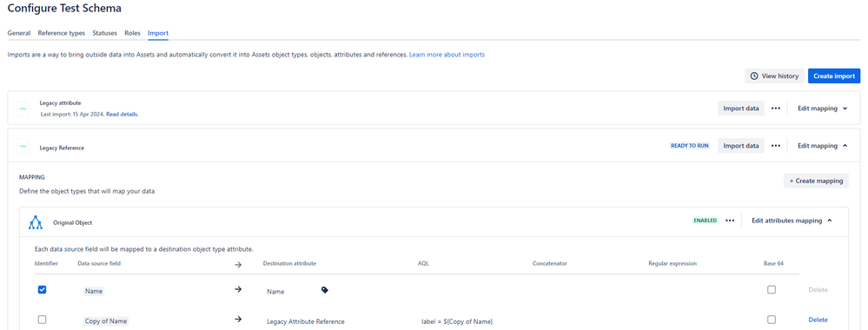The width and height of the screenshot is (868, 330).
Task: Open the three-dots menu for Original Object mapping
Action: (x=730, y=221)
